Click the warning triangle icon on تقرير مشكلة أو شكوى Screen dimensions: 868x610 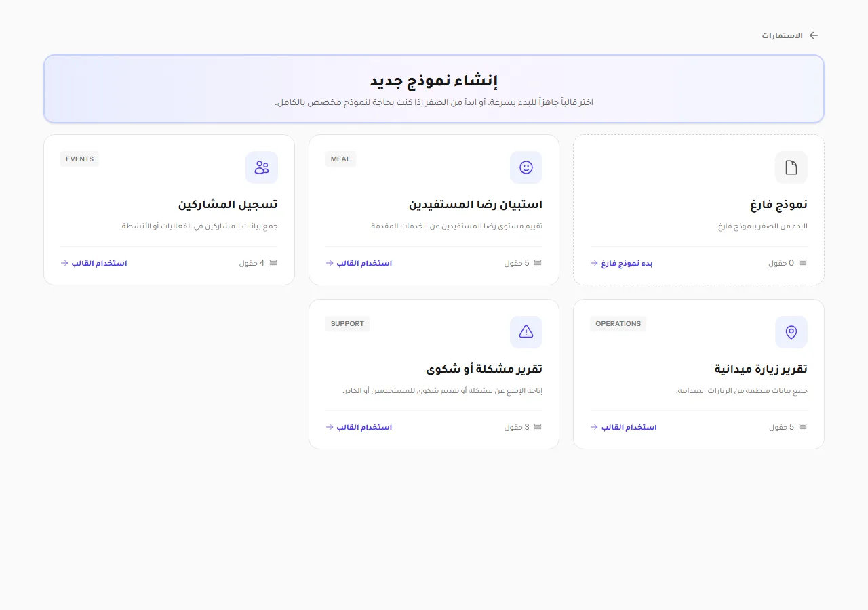[526, 332]
